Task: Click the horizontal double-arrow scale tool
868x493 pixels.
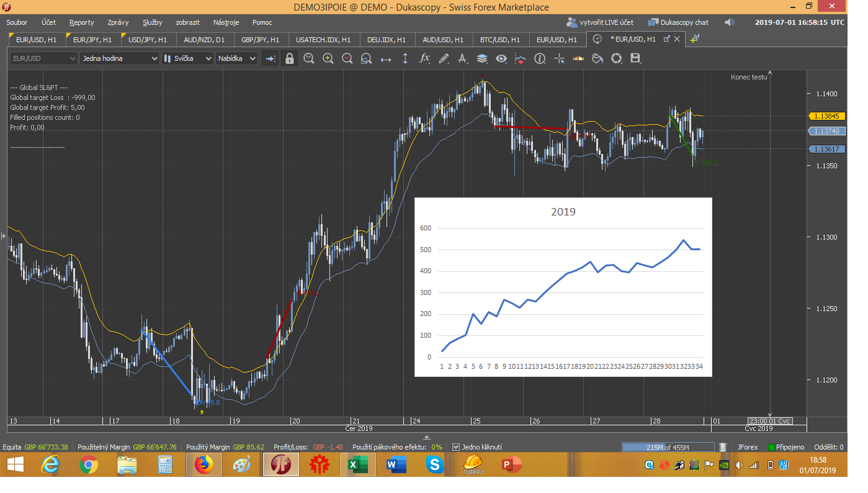Action: [386, 58]
